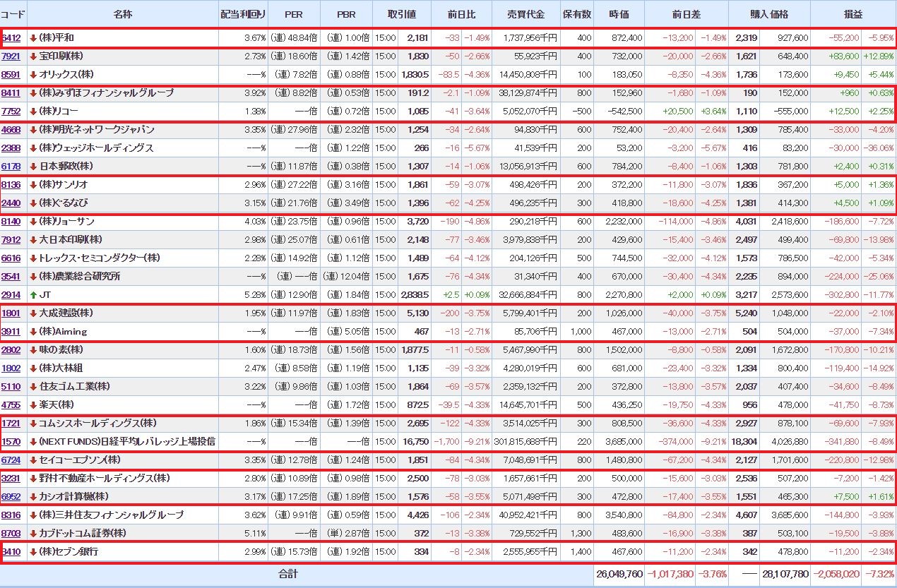Viewport: 897px width, 588px height.
Task: Click the 損益 column header
Action: click(x=853, y=14)
